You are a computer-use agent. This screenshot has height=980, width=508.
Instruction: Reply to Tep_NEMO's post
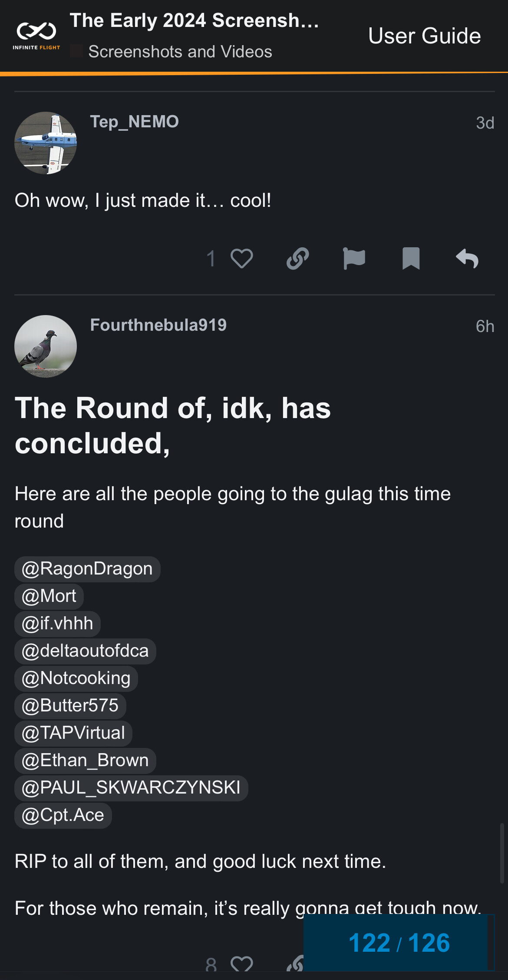coord(467,259)
